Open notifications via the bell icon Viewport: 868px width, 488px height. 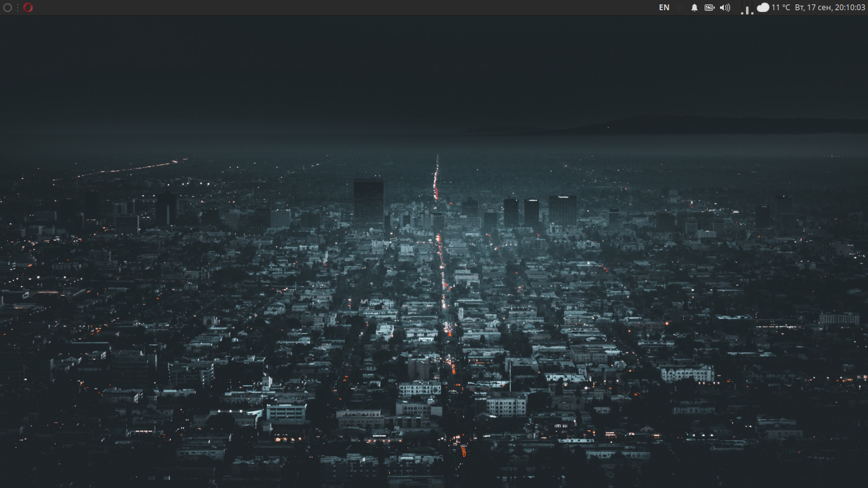(x=695, y=8)
